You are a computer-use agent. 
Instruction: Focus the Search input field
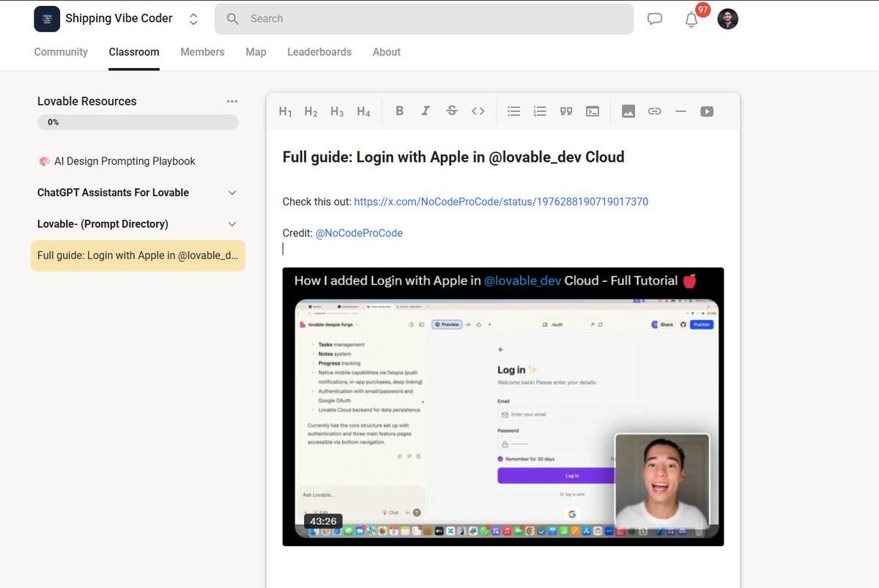(x=424, y=19)
